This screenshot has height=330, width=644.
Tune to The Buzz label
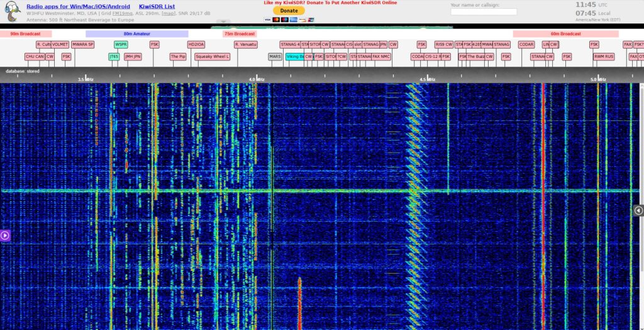pyautogui.click(x=475, y=57)
